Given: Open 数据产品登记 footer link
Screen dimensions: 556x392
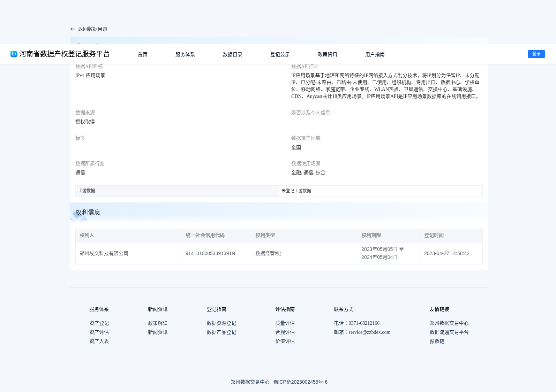Looking at the screenshot, I should click(x=221, y=332).
